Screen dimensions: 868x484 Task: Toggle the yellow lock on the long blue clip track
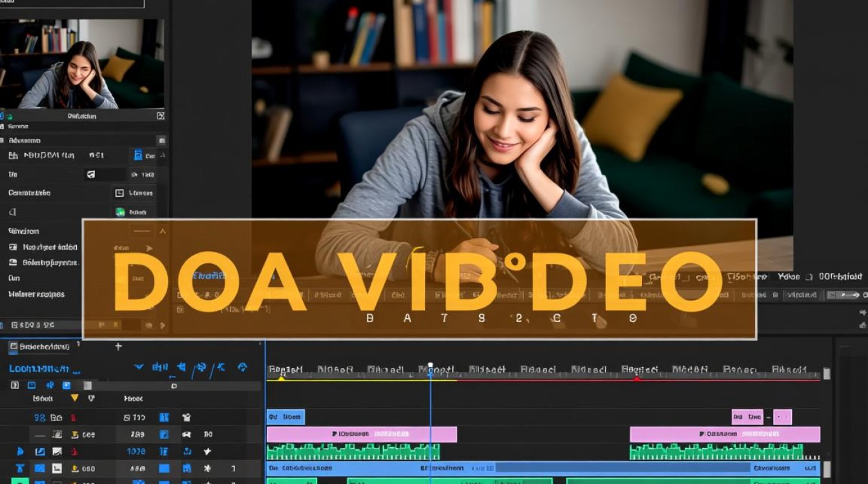pyautogui.click(x=74, y=469)
